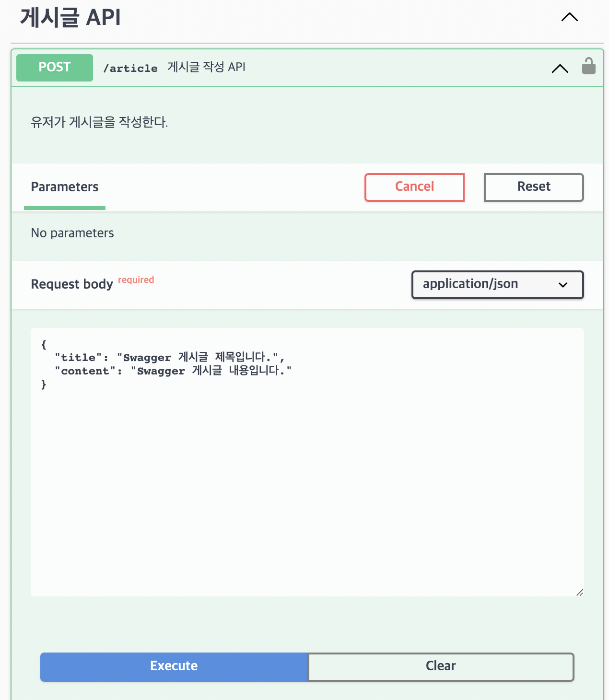Viewport: 609px width, 700px height.
Task: Click the 게시글 작성 API summary text
Action: pos(206,67)
